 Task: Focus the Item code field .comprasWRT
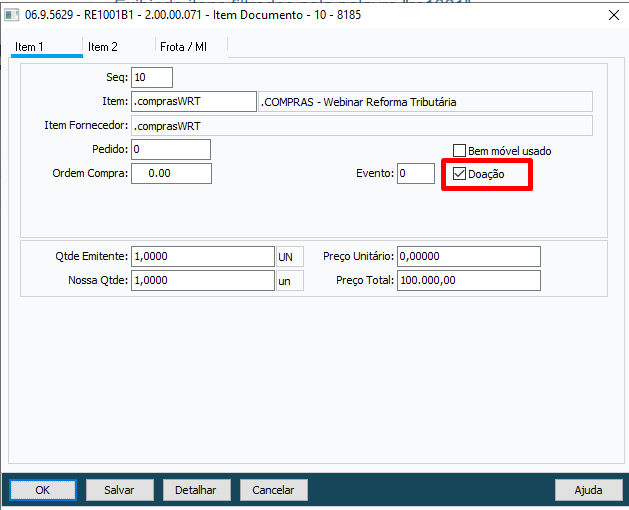(194, 102)
